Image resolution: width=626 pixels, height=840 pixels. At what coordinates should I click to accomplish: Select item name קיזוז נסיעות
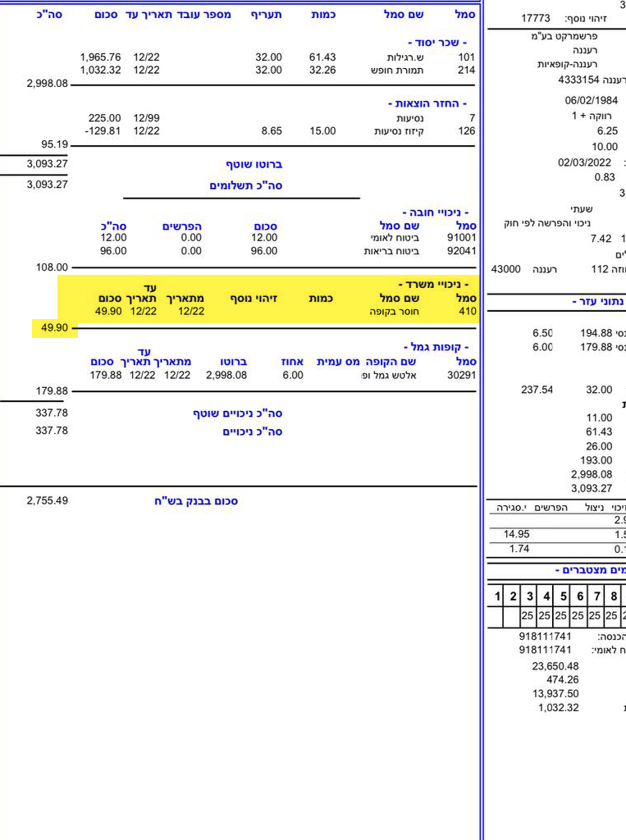tap(400, 130)
